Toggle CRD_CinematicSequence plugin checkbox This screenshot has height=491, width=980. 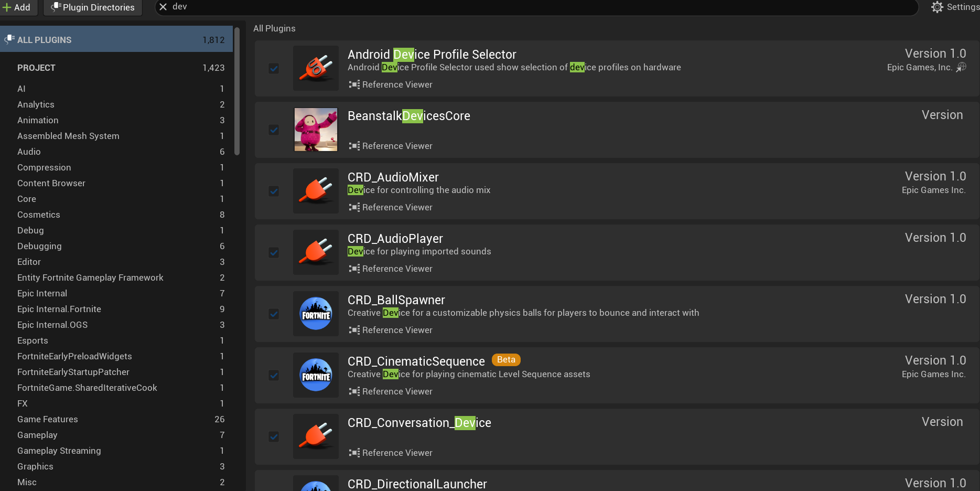[x=274, y=375]
